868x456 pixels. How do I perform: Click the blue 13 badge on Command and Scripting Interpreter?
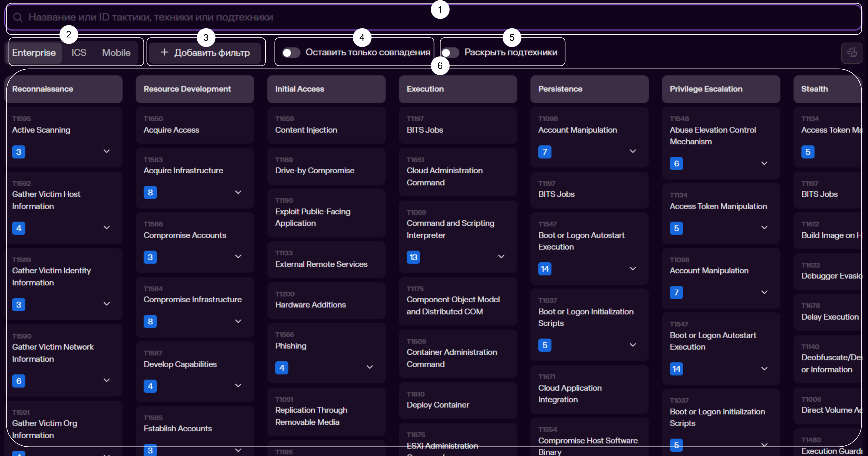pyautogui.click(x=413, y=257)
